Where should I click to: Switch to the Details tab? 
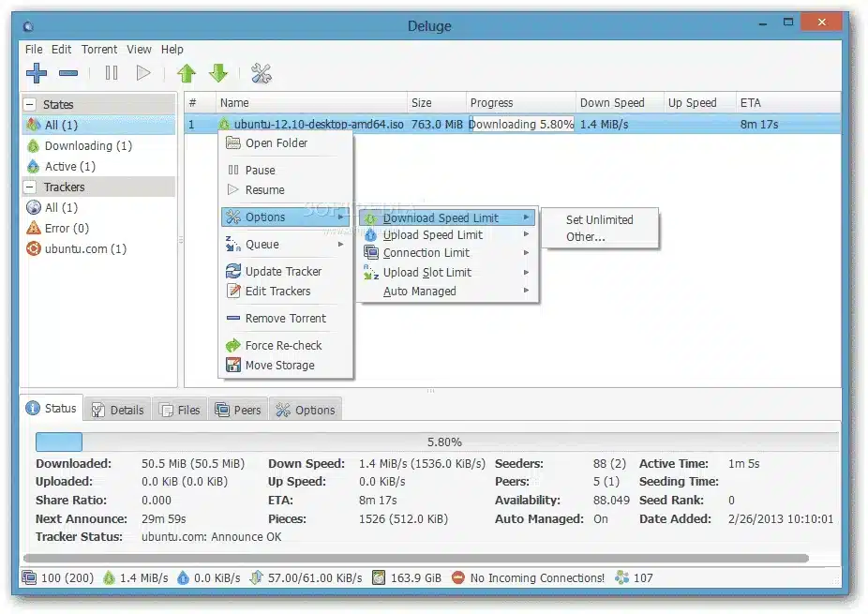pyautogui.click(x=118, y=410)
